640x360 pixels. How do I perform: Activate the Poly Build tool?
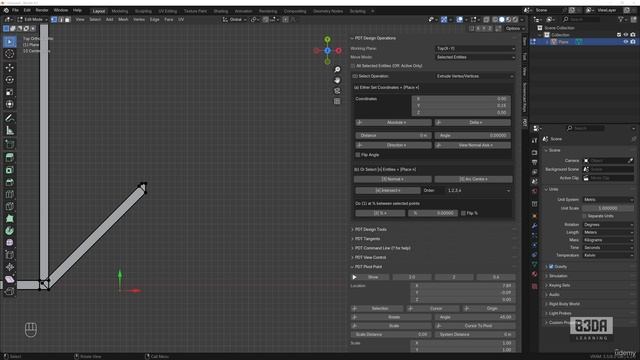point(9,219)
